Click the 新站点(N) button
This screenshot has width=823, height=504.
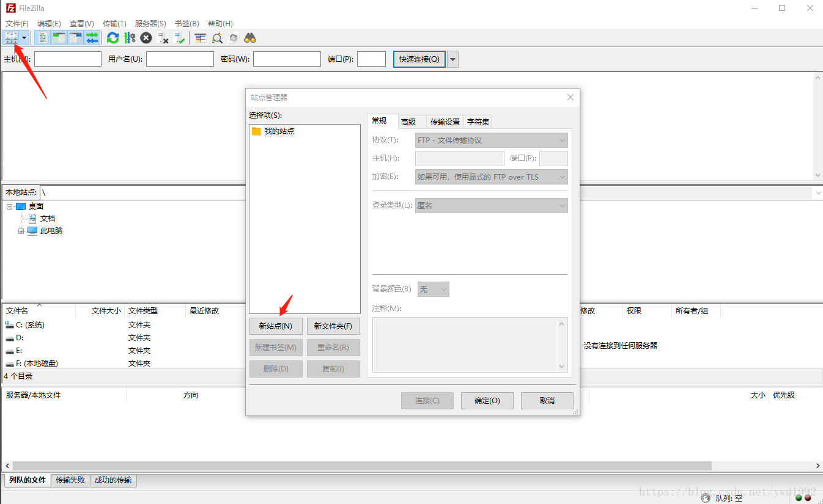pos(276,326)
